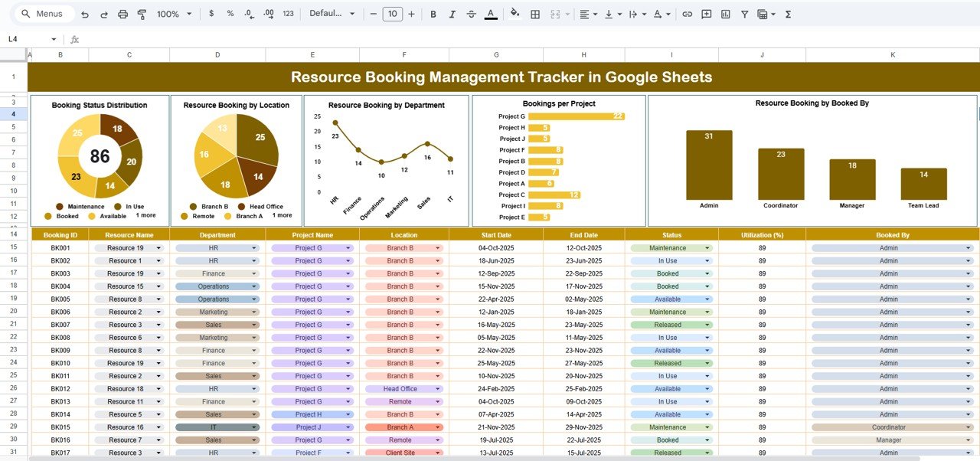Click the sum function Σ icon

[x=787, y=14]
